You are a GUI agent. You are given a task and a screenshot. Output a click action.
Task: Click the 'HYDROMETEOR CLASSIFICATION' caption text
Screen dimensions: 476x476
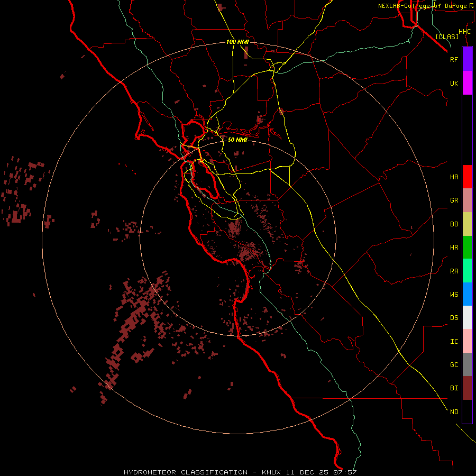185,472
